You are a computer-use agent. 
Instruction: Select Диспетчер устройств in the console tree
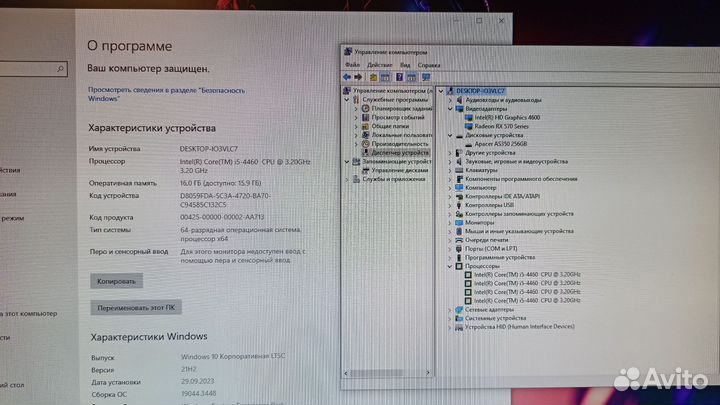click(x=399, y=152)
